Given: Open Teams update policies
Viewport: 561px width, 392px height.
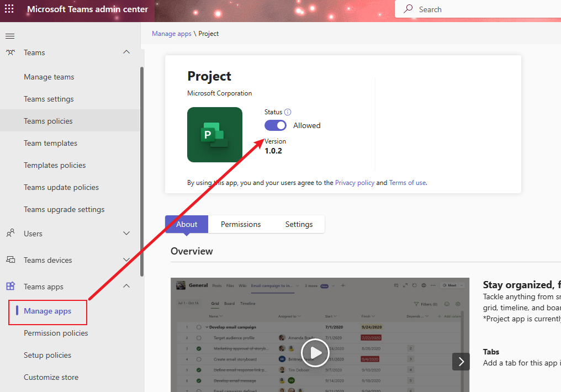Looking at the screenshot, I should point(61,187).
